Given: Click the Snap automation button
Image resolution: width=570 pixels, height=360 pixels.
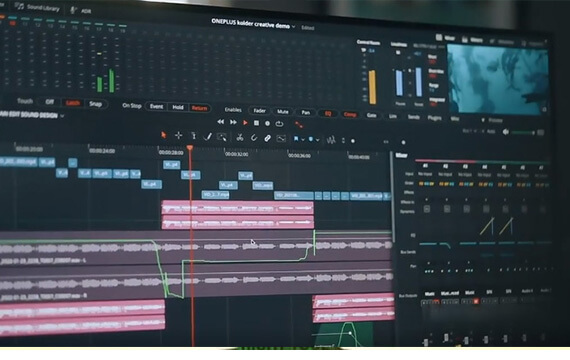Looking at the screenshot, I should click(x=96, y=104).
